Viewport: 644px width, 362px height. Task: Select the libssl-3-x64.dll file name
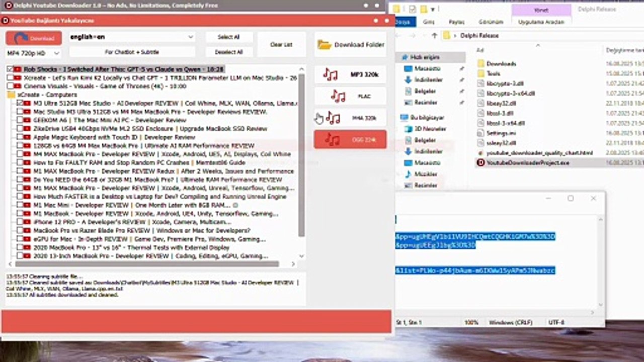(x=506, y=123)
